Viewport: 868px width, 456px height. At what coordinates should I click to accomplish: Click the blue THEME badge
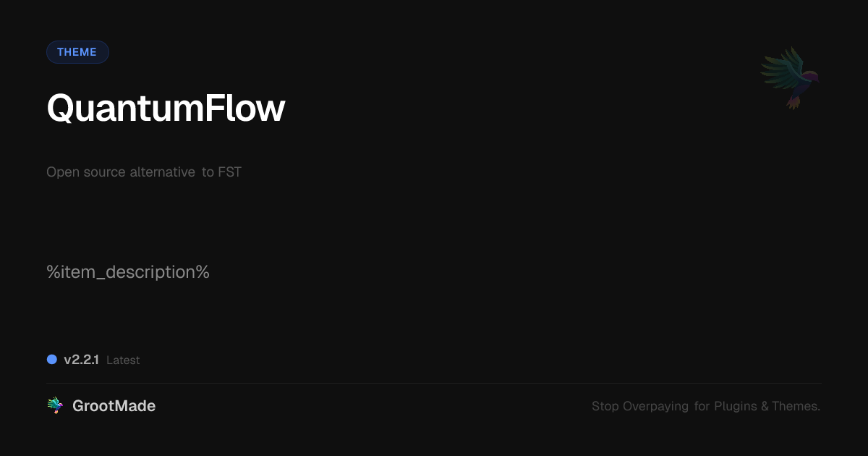coord(77,52)
